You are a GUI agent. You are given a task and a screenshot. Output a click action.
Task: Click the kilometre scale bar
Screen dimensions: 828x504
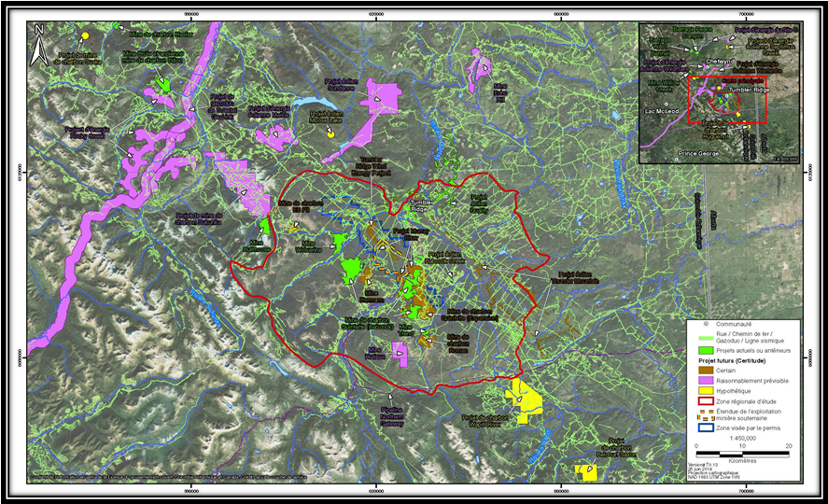[744, 451]
